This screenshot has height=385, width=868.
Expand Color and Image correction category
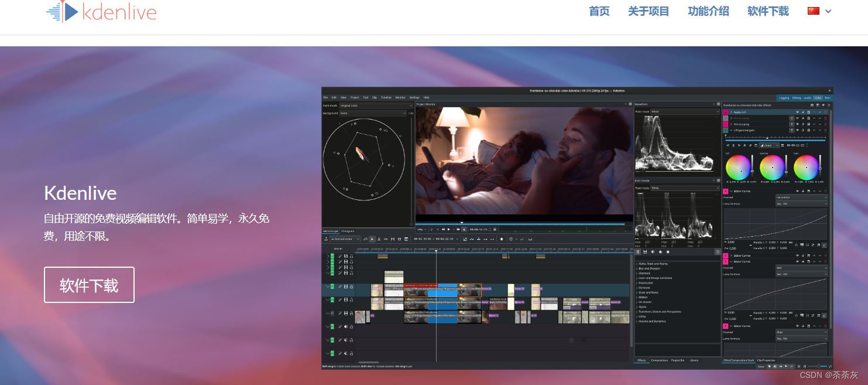point(637,278)
